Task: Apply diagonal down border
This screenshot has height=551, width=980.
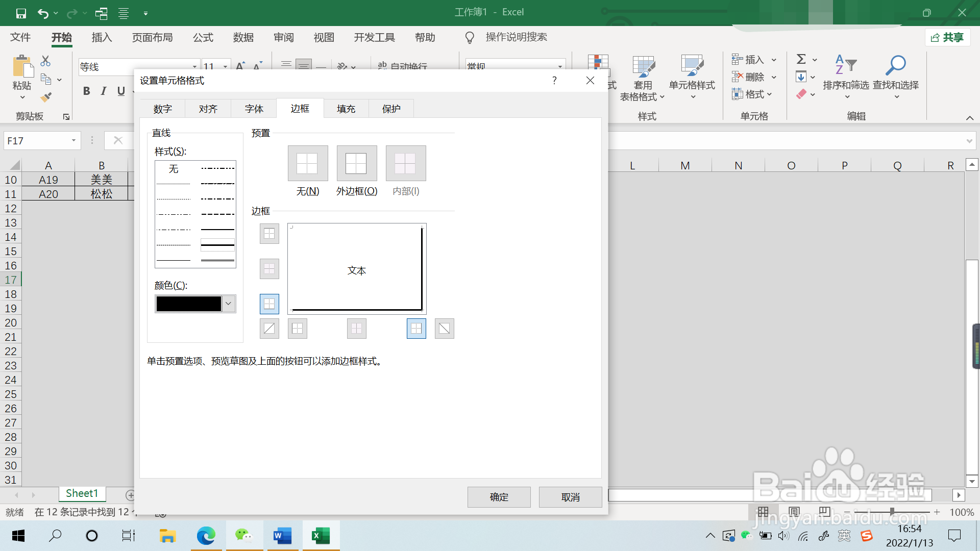Action: pos(445,329)
